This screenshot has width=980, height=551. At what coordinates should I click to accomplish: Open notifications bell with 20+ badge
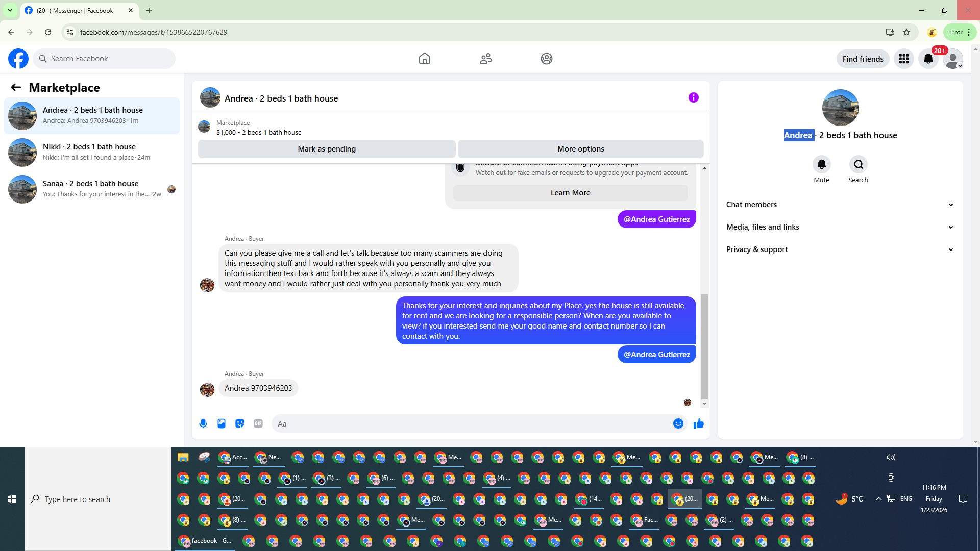(928, 59)
